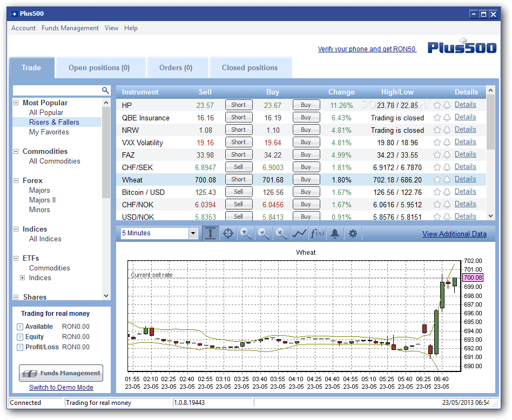Collapse the Commodities category
Screen dimensions: 512x420
[16, 151]
